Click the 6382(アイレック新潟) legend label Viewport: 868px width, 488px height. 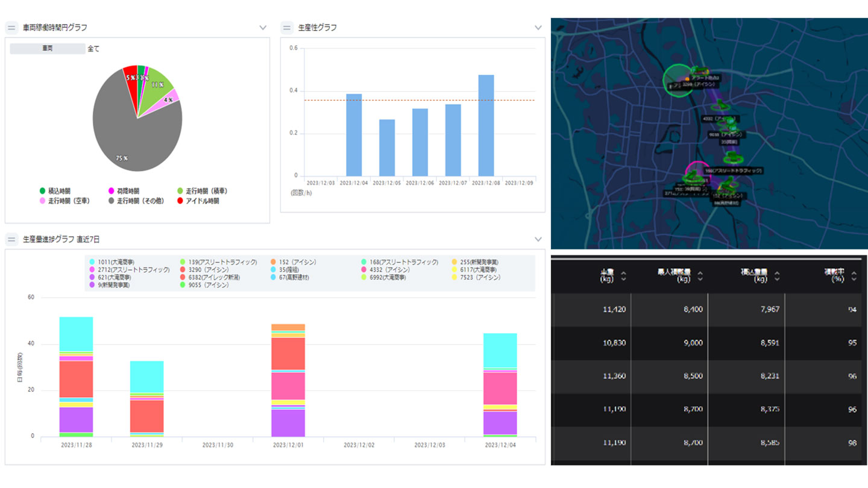click(x=214, y=278)
